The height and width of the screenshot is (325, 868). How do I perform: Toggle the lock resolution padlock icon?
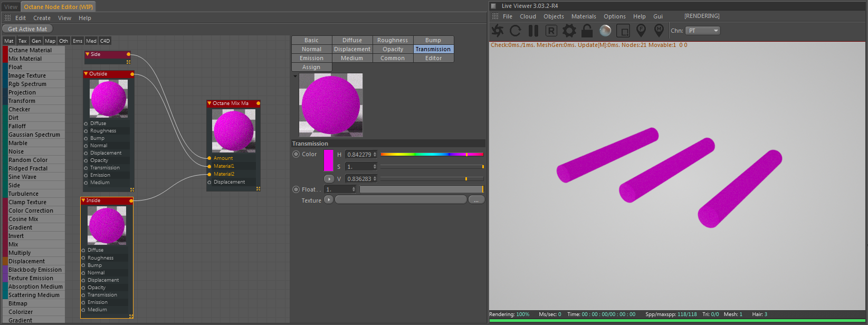point(587,31)
